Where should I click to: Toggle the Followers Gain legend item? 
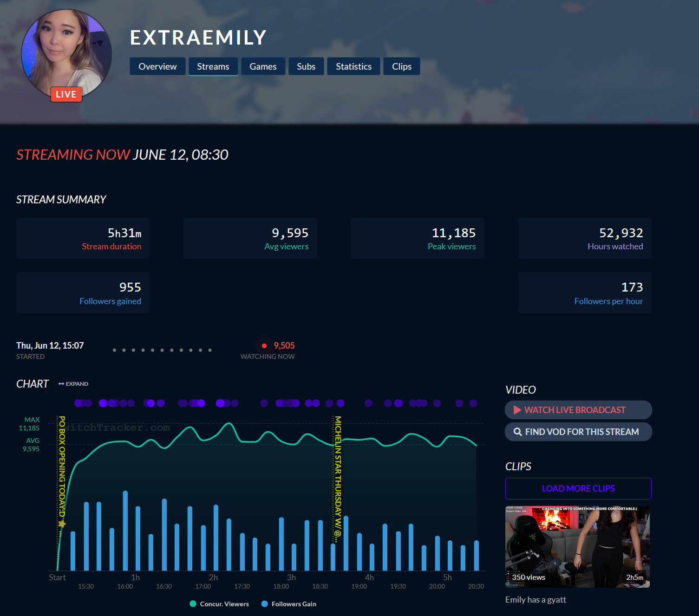click(x=288, y=604)
